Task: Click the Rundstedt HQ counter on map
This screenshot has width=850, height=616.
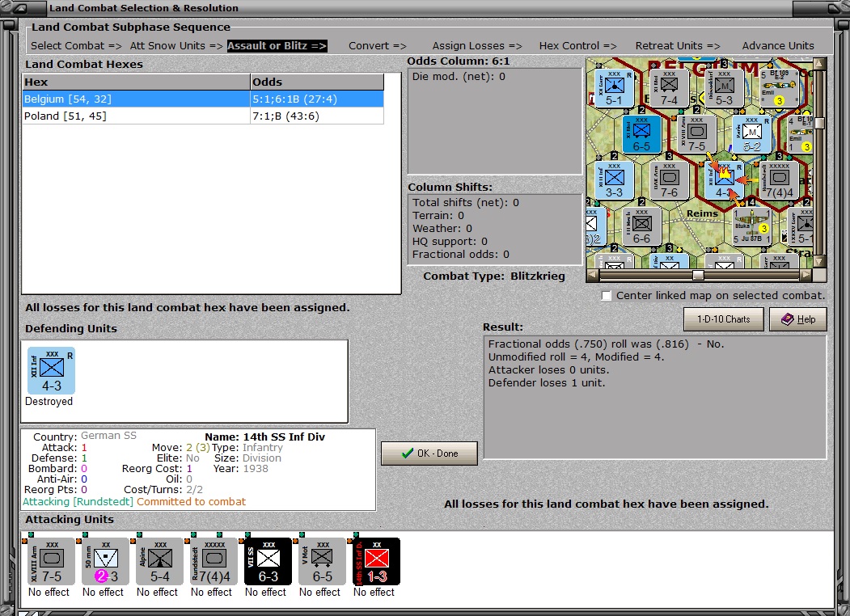Action: (780, 180)
